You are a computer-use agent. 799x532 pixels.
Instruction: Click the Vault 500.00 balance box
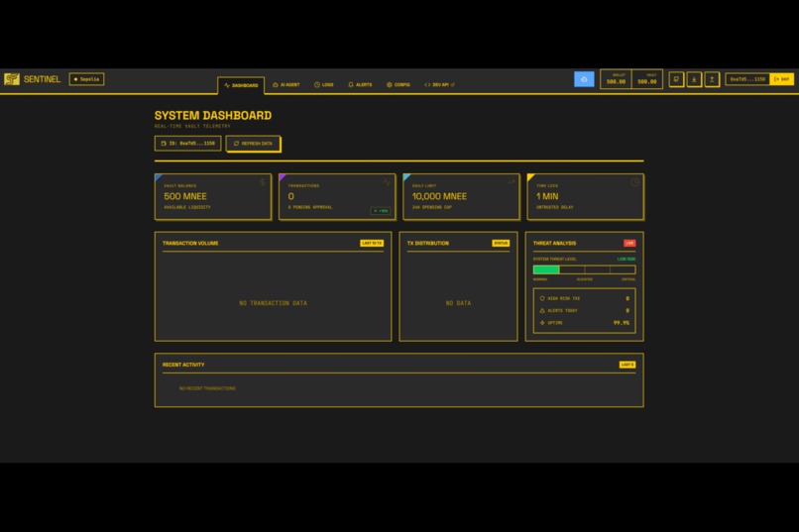click(x=647, y=79)
